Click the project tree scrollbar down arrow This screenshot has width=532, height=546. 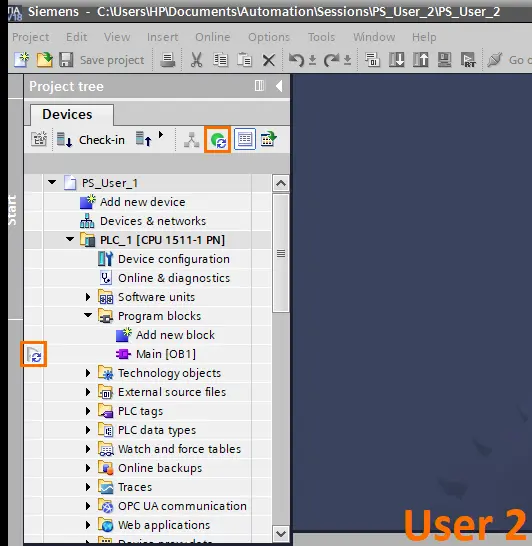[x=281, y=533]
